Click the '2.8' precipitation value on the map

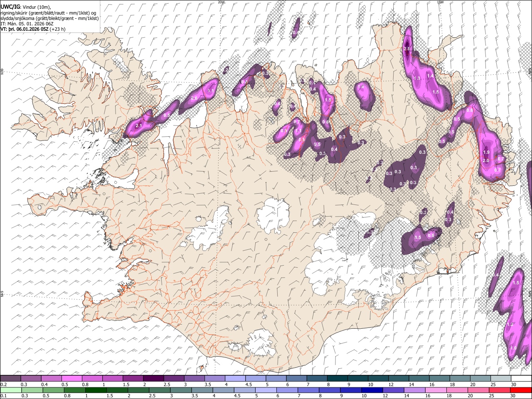(x=407, y=49)
